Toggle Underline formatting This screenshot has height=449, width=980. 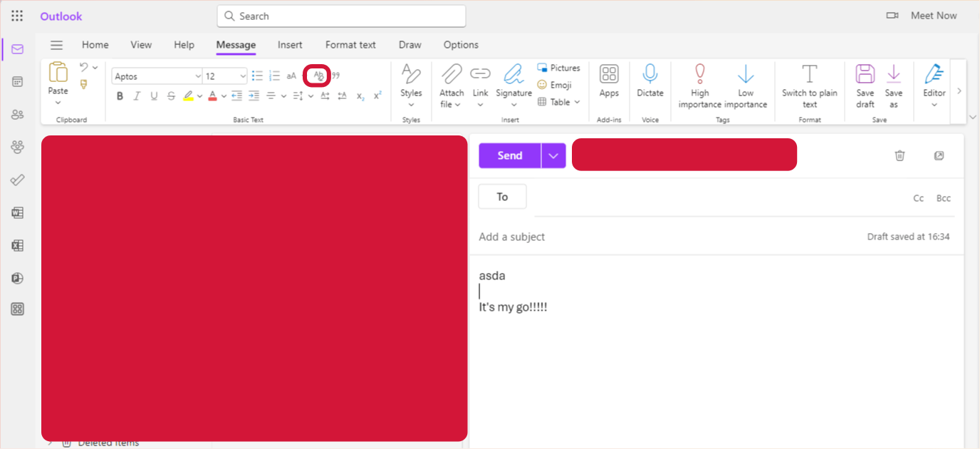pos(154,96)
